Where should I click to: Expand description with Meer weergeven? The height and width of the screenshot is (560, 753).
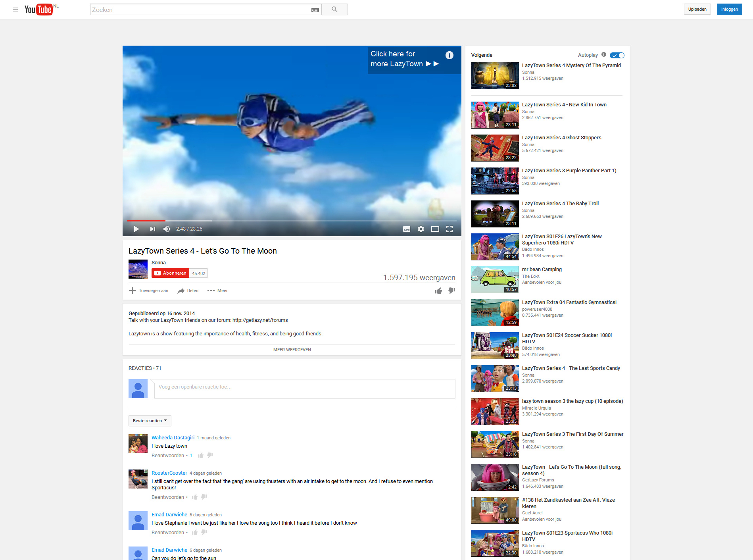pos(292,350)
